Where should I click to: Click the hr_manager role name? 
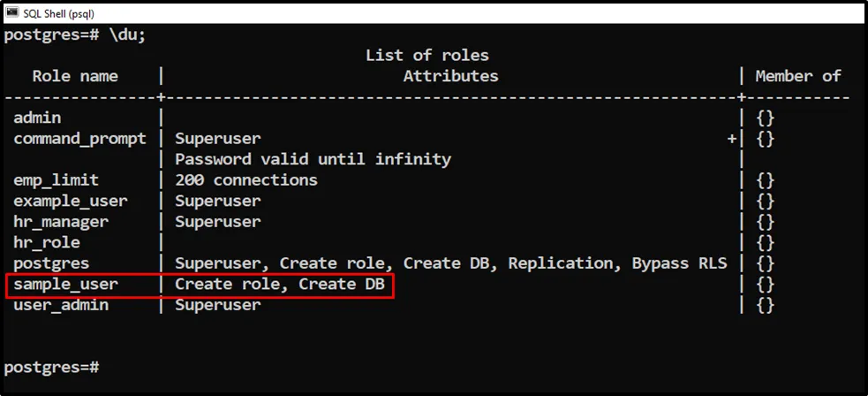[x=61, y=222]
